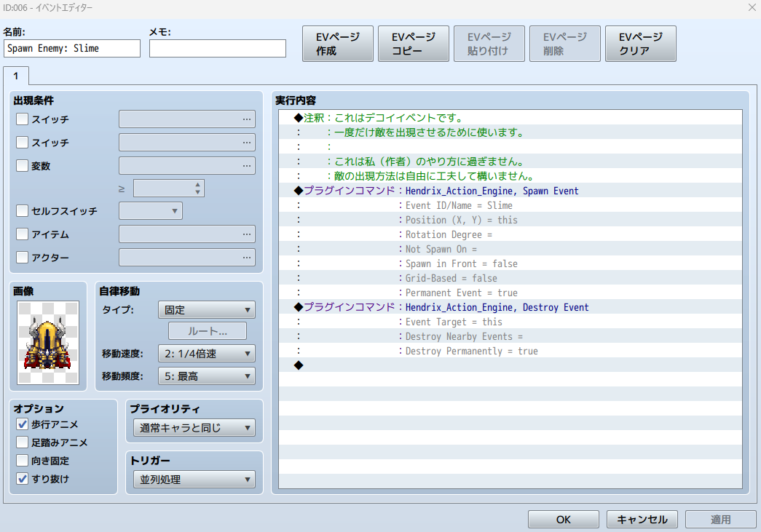
Task: Toggle the 歩行アニメ option
Action: (x=23, y=424)
